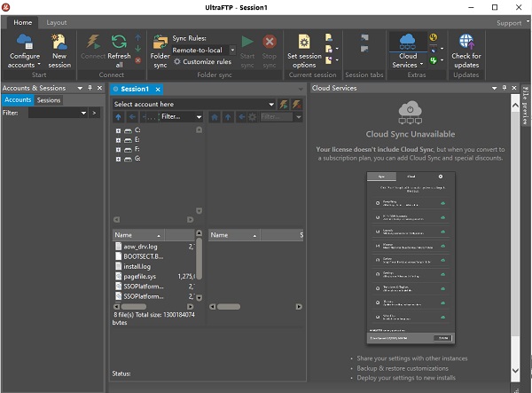Click the connect lightning icon beside account selector
The image size is (532, 393).
tap(284, 104)
